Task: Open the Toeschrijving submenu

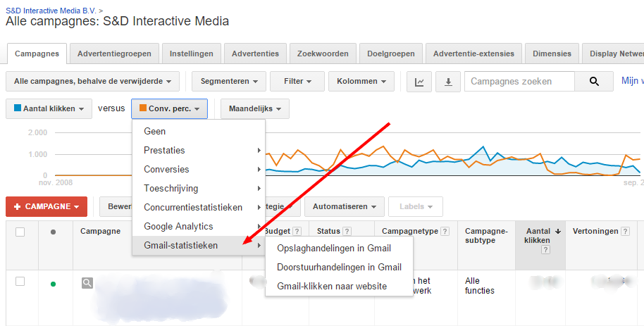Action: tap(199, 189)
